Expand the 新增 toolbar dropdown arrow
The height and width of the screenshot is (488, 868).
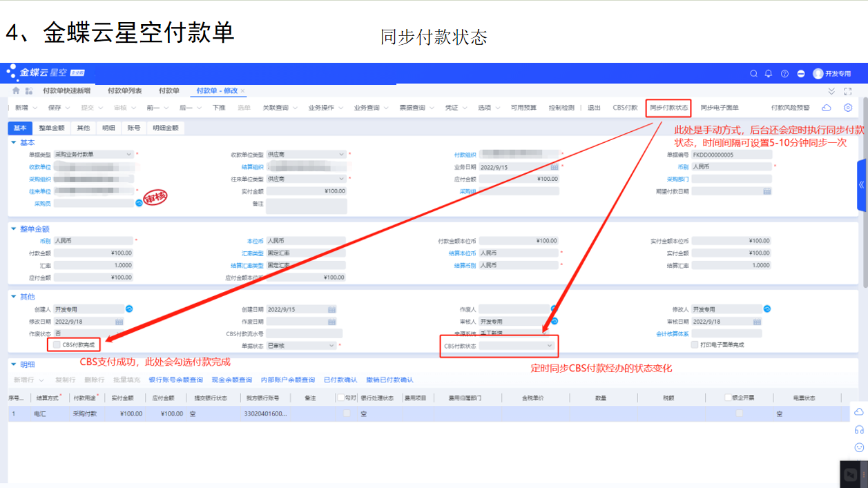tap(35, 108)
